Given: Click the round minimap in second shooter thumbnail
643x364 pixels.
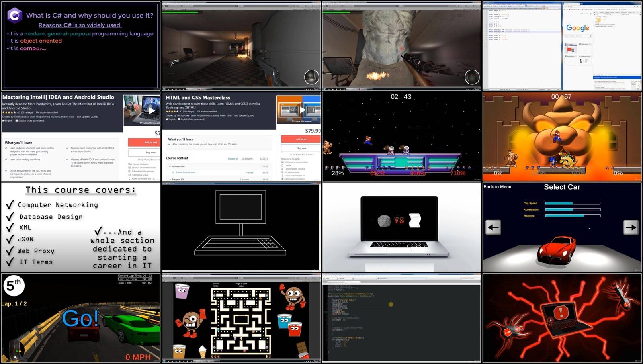Looking at the screenshot, I should (472, 77).
